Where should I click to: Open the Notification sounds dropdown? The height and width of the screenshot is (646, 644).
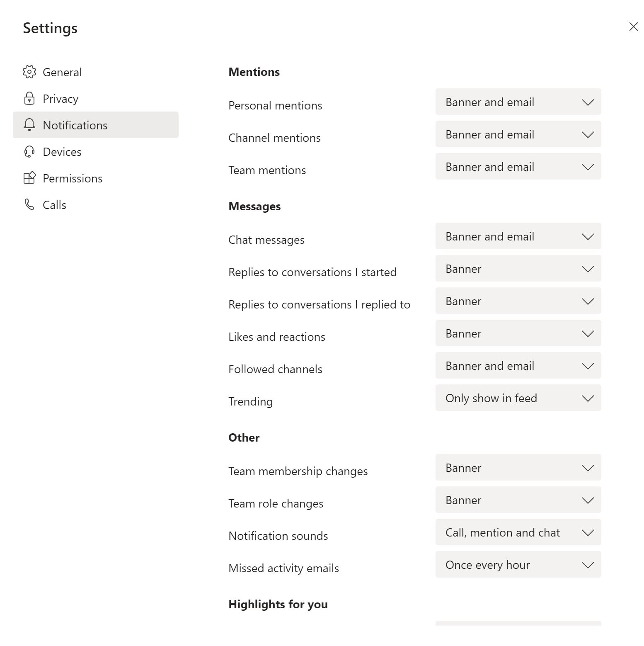tap(518, 532)
